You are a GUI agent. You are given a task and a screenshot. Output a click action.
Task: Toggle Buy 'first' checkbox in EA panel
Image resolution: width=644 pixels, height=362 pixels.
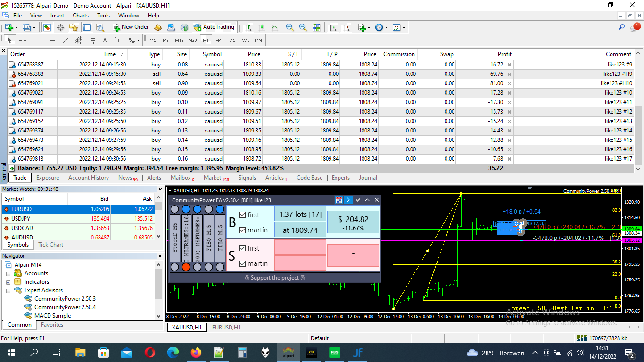(242, 214)
